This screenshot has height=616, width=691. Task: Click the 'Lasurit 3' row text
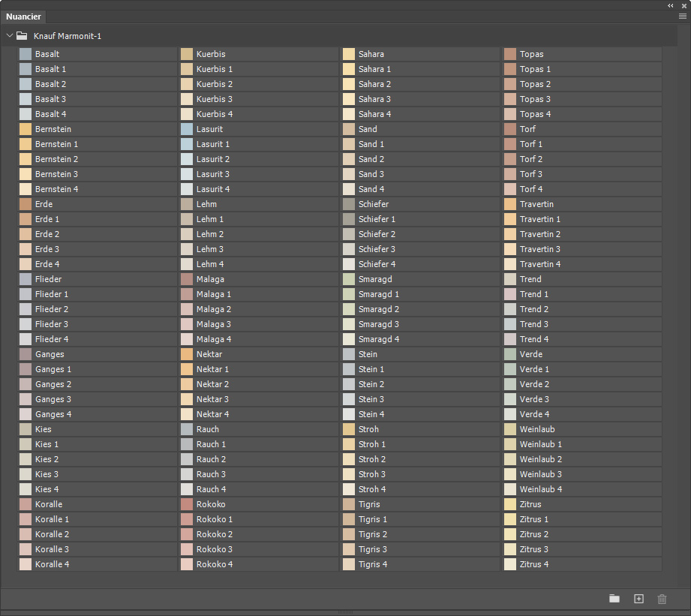pos(213,174)
